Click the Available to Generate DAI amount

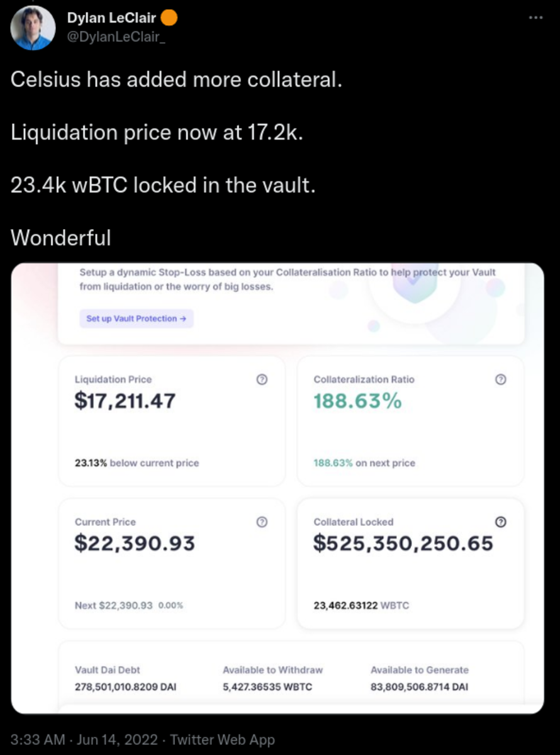(x=419, y=686)
